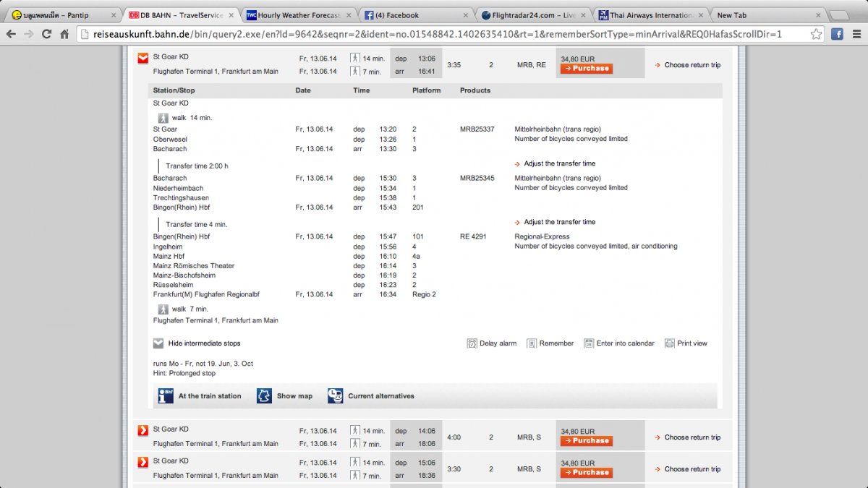Switch to the Facebook tab
The image size is (868, 488).
[x=415, y=14]
